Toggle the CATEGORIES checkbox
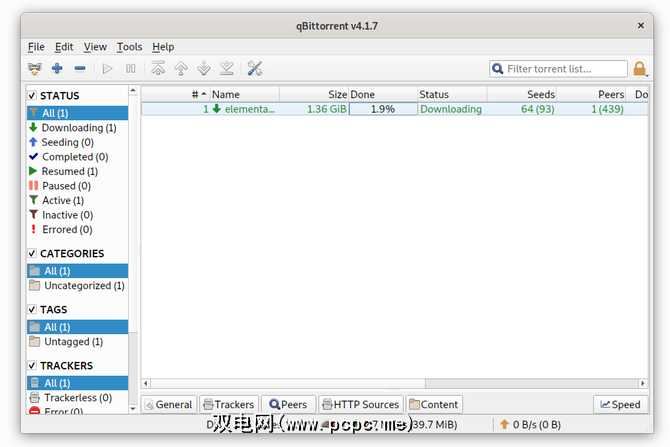Screen dimensions: 670x447 click(32, 253)
